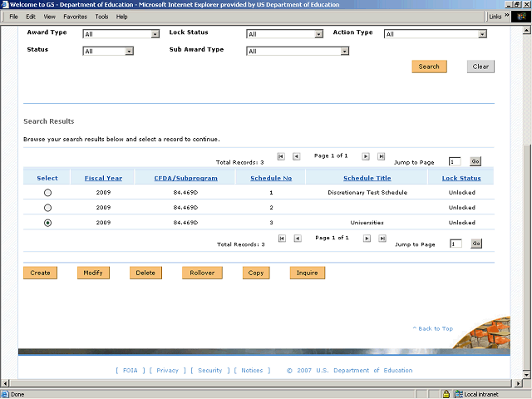Go to first page in bottom pager
This screenshot has width=532, height=399.
[282, 239]
